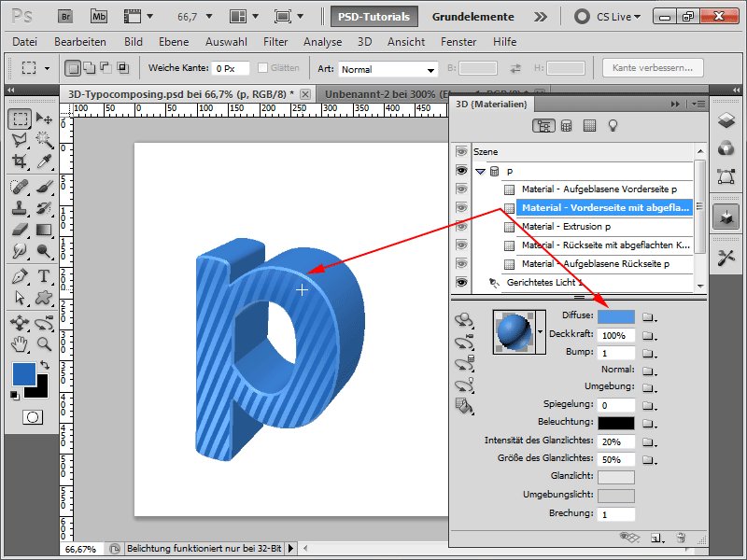Enable the Glätten checkbox
Screen dimensions: 747x560
click(x=262, y=68)
